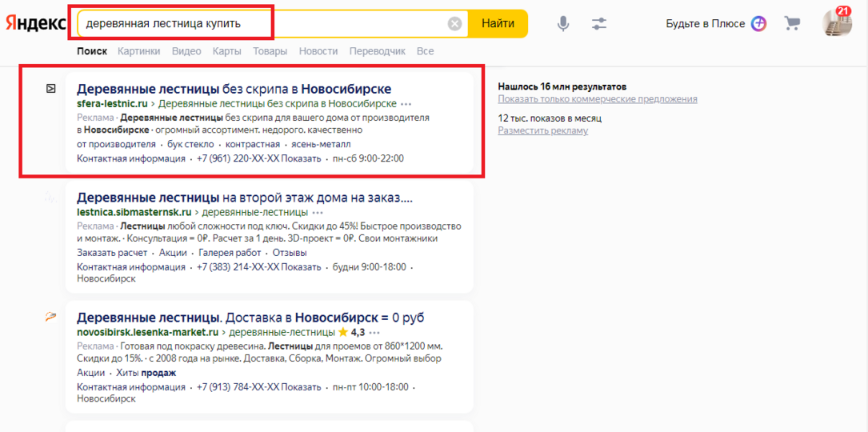The image size is (868, 432).
Task: Click '12 тыс. показов в месяц' text
Action: pyautogui.click(x=549, y=118)
